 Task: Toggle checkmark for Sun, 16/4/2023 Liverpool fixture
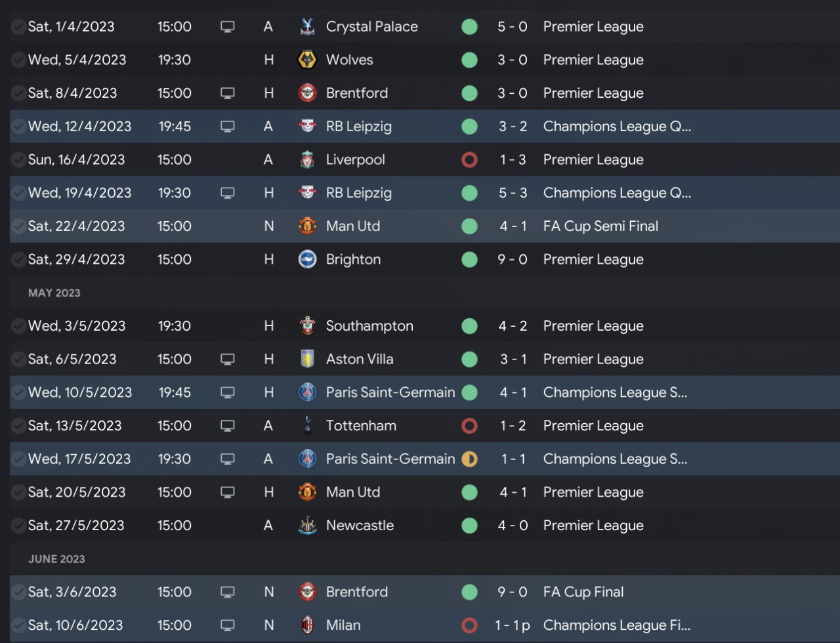18,160
